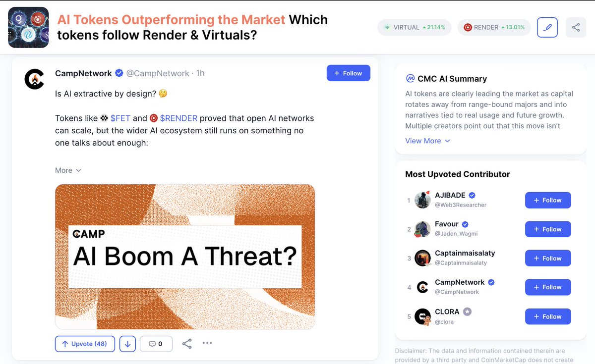Follow Favour in contributor list
The image size is (595, 364).
click(548, 229)
